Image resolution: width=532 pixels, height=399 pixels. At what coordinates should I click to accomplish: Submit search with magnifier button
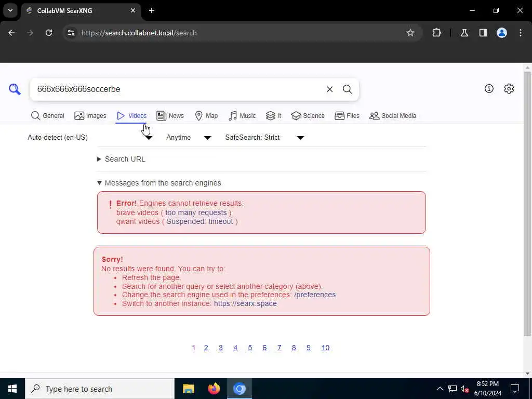(x=347, y=89)
